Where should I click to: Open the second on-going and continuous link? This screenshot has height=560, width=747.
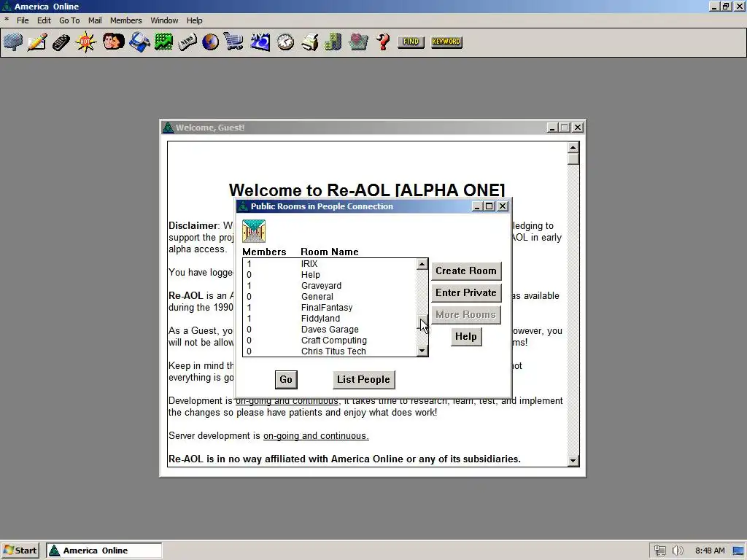pos(316,436)
